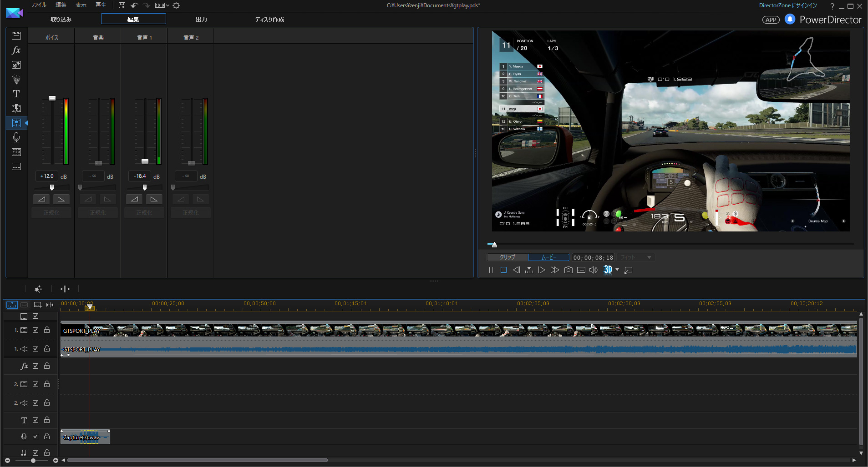
Task: Open the ファイル menu
Action: pyautogui.click(x=38, y=5)
